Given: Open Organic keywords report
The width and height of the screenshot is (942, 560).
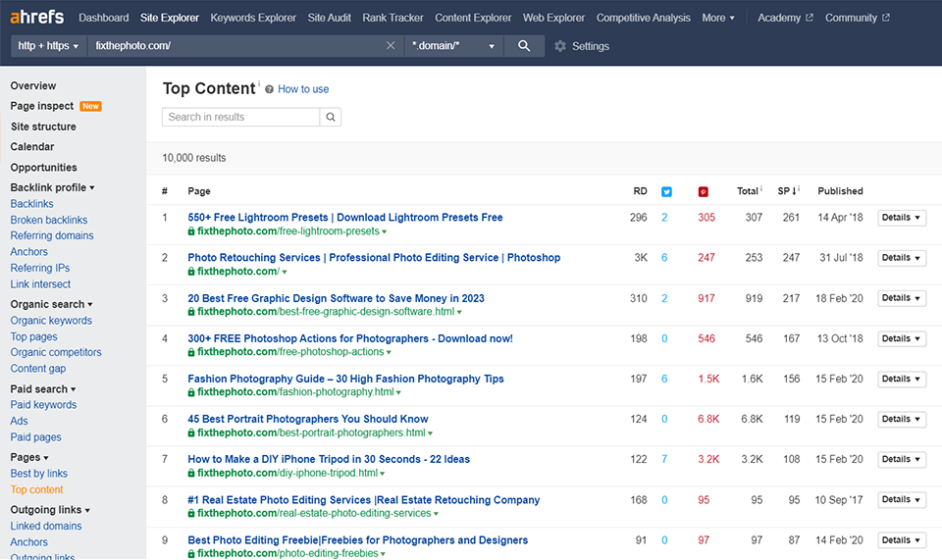Looking at the screenshot, I should pos(51,321).
